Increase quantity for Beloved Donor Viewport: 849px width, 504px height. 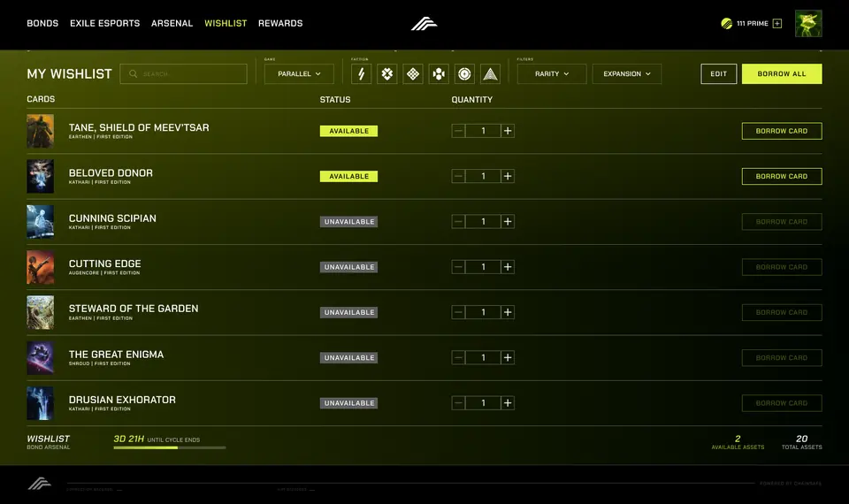(508, 176)
